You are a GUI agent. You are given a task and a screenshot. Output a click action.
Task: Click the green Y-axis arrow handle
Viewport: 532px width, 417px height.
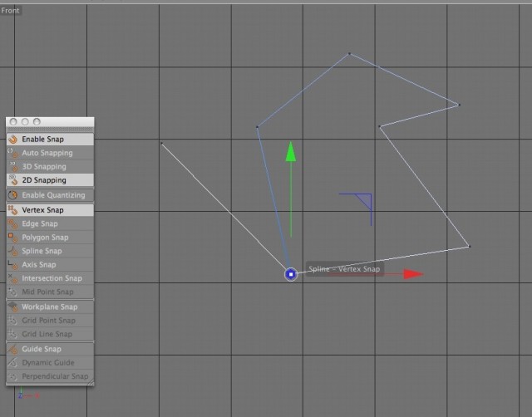[x=291, y=151]
